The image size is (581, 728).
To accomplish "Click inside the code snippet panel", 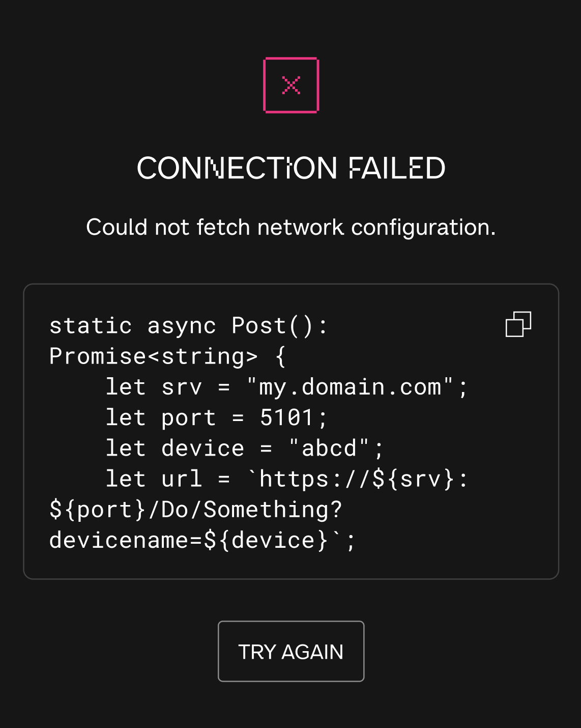I will pos(291,430).
